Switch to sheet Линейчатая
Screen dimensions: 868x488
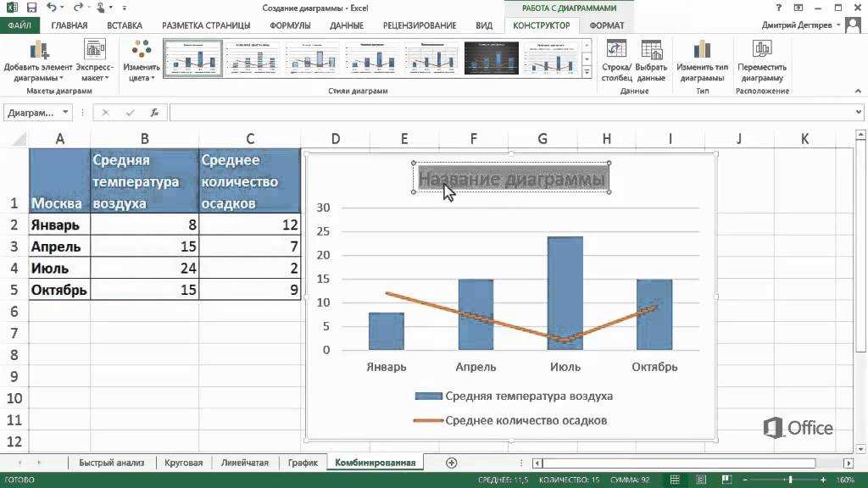[245, 463]
